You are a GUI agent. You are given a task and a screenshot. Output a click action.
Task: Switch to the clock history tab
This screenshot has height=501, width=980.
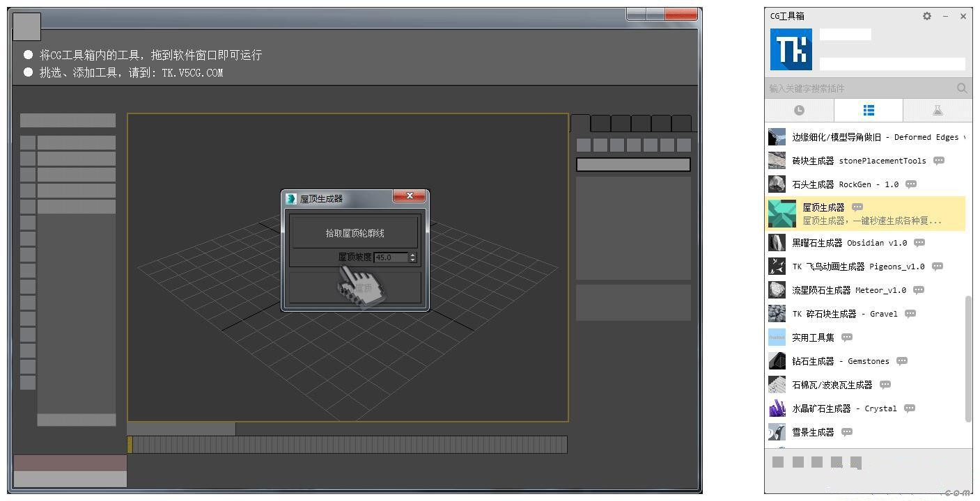click(799, 109)
